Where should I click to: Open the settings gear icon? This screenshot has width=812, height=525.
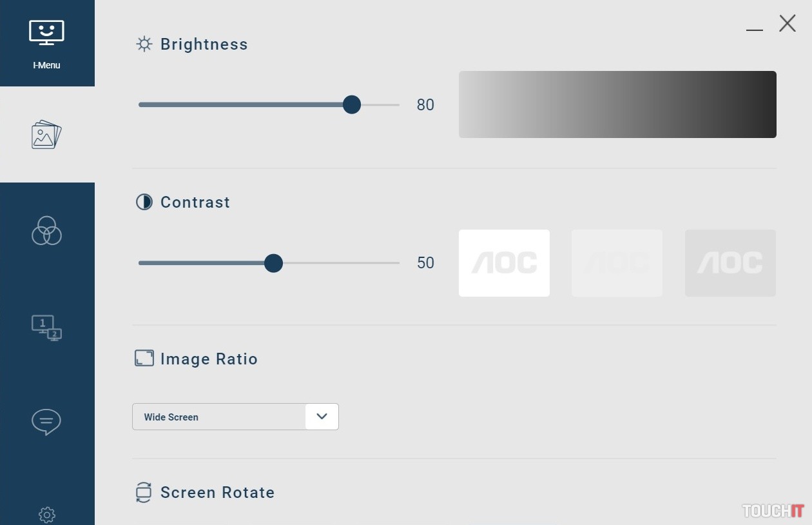pos(46,514)
